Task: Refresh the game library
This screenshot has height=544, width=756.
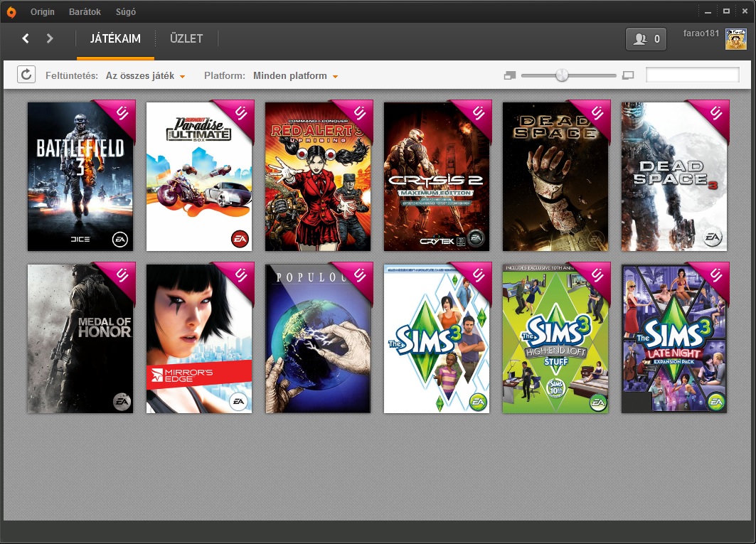Action: [26, 75]
